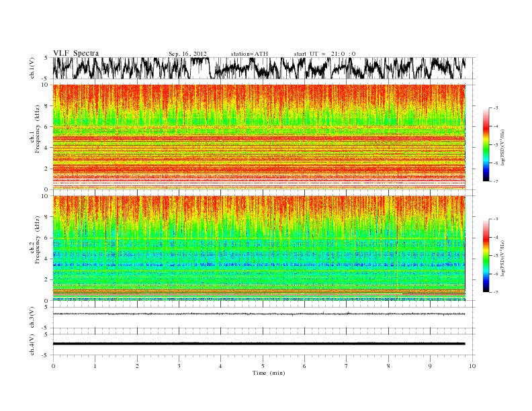Viewport: 532px width, 411px height.
Task: Click the "ch.2 Frequency (kHz)" axis label
Action: pyautogui.click(x=34, y=241)
